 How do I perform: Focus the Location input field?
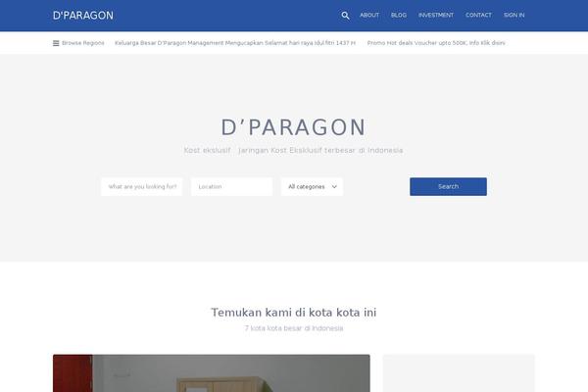[231, 187]
